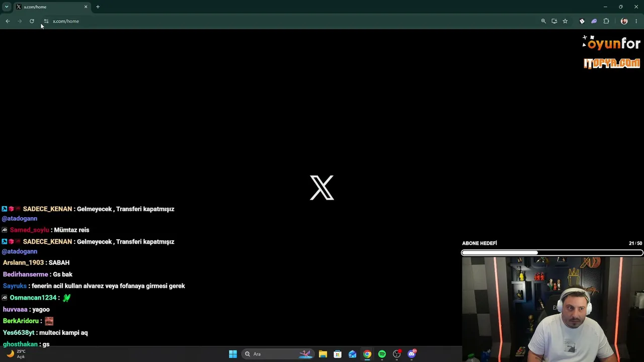Click the first @atadogann mention
This screenshot has width=644, height=362.
[x=20, y=219]
